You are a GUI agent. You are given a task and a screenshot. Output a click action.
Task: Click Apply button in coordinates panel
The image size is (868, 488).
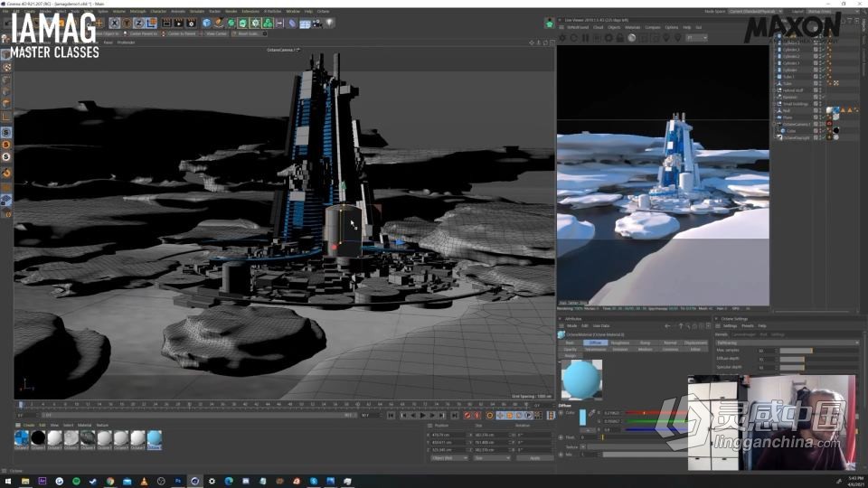tap(534, 458)
